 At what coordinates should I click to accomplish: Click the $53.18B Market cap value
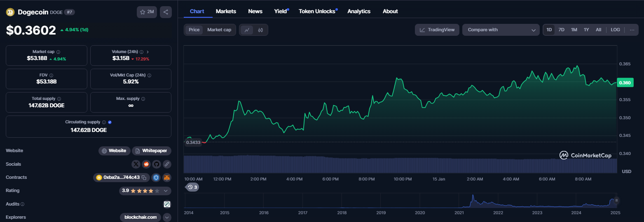(37, 59)
